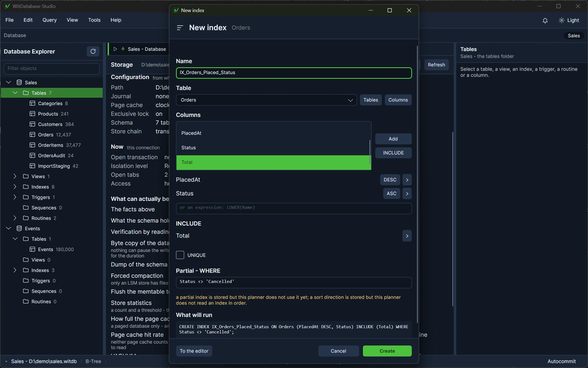Toggle PlacedAt sort direction DESC

pyautogui.click(x=390, y=180)
